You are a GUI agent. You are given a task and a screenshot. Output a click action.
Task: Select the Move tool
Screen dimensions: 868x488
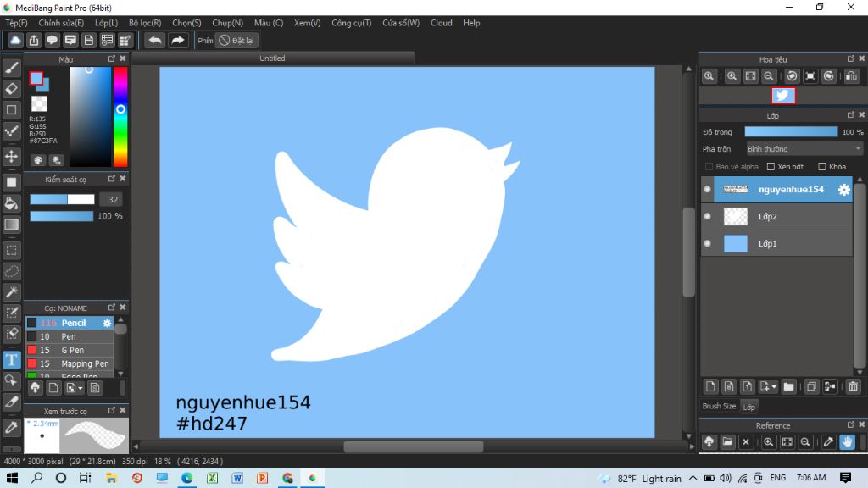pos(12,157)
